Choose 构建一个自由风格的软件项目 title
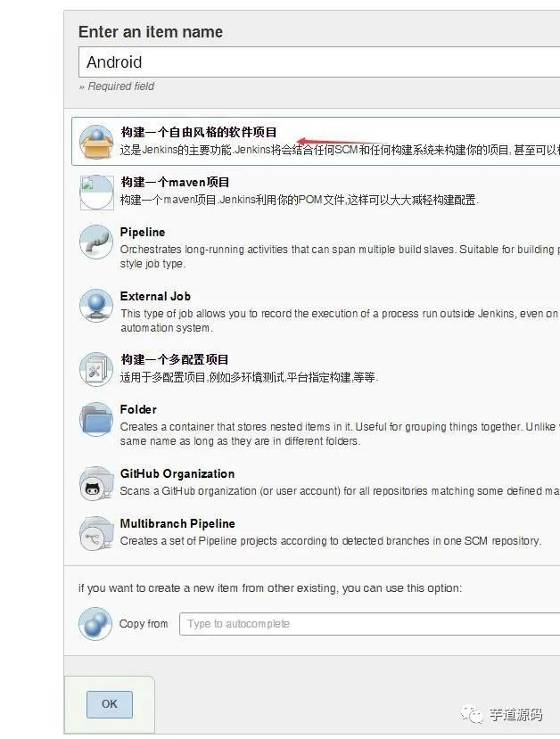The height and width of the screenshot is (739, 560). [199, 133]
